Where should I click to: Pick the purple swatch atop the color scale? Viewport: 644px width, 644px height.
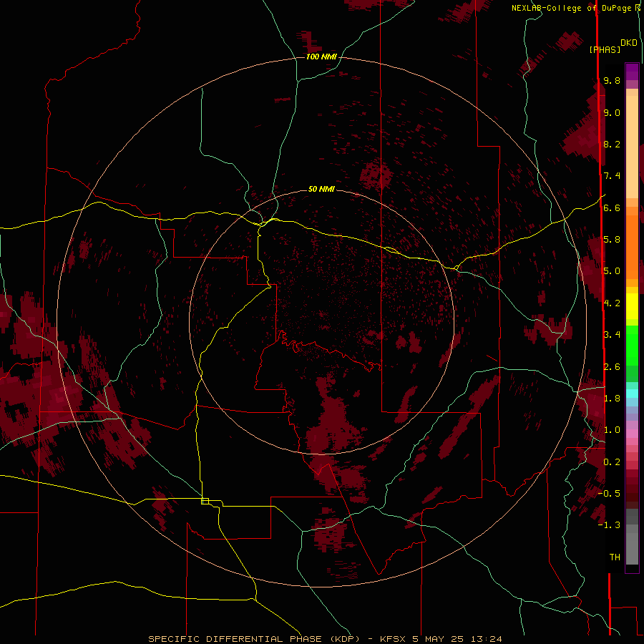pyautogui.click(x=632, y=72)
